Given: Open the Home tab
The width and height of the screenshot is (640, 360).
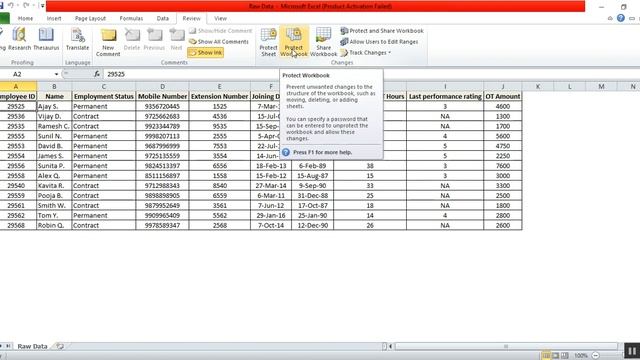Looking at the screenshot, I should point(25,18).
